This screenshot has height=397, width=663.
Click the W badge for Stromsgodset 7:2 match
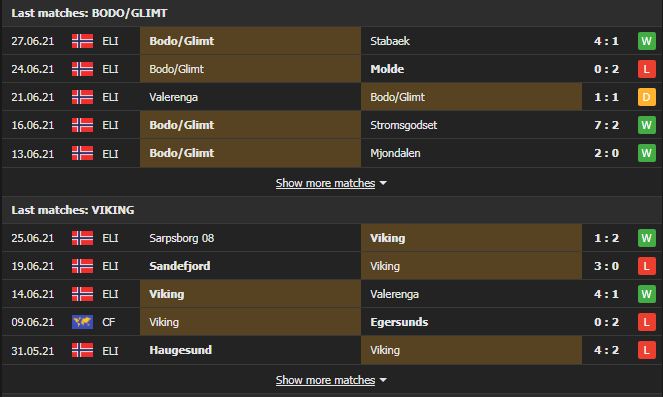[x=646, y=125]
